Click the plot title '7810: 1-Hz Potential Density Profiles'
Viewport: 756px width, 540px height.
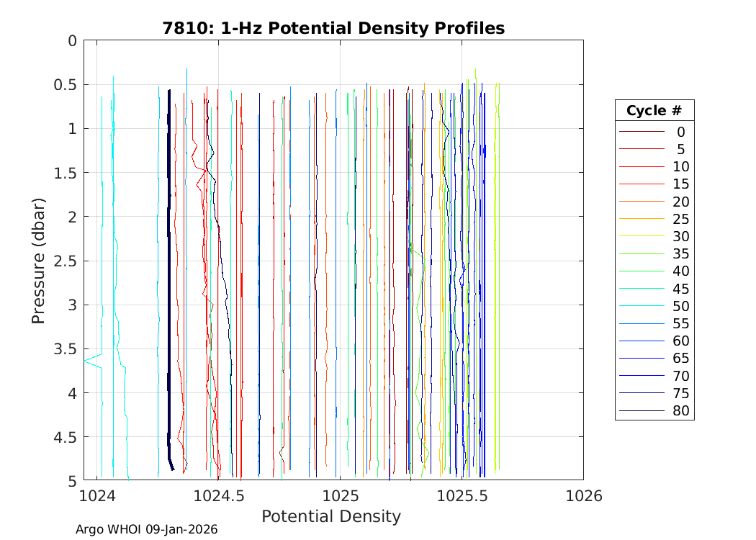point(332,28)
